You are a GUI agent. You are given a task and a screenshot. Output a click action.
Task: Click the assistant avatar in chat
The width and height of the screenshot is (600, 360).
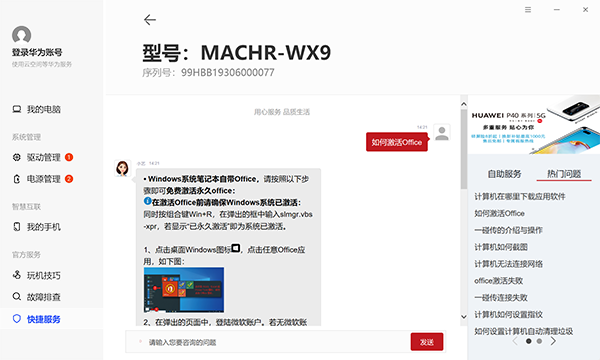click(x=122, y=168)
